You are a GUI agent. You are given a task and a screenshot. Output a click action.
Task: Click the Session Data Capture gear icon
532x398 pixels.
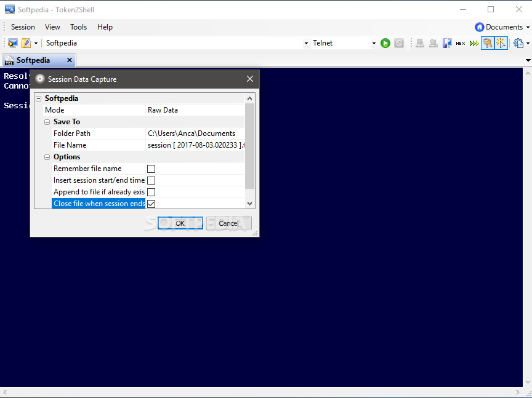tap(40, 79)
